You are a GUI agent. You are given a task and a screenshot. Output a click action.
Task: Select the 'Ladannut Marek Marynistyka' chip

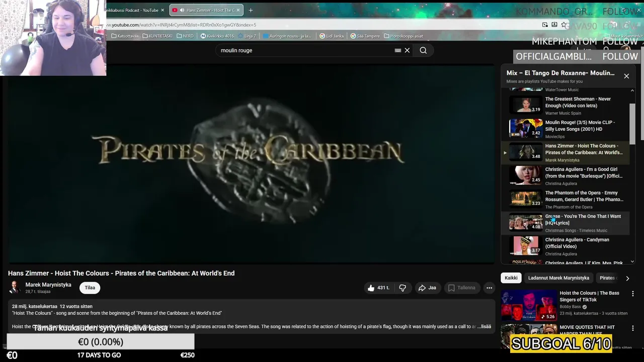point(558,278)
